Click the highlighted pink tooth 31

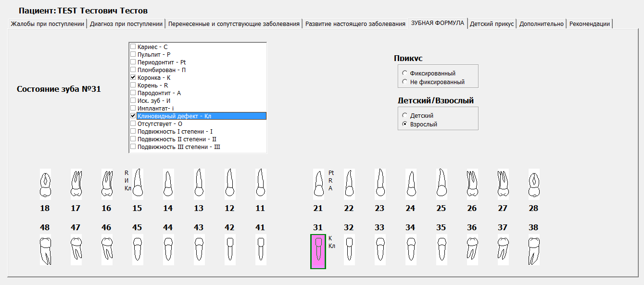click(318, 251)
